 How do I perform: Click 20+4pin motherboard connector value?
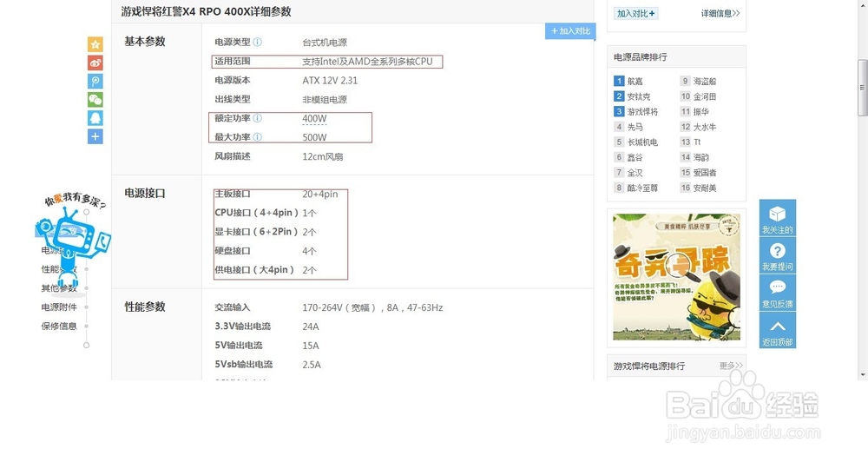point(320,194)
